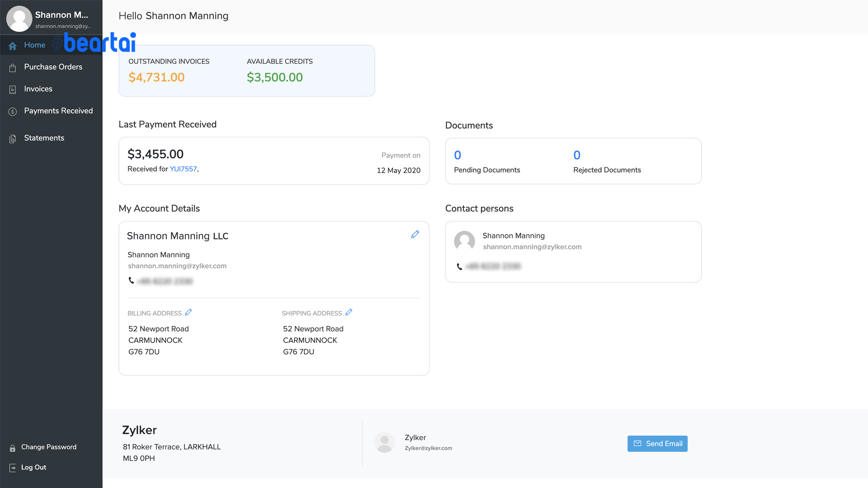Click the Purchase Orders sidebar icon
The width and height of the screenshot is (868, 488).
pyautogui.click(x=13, y=67)
